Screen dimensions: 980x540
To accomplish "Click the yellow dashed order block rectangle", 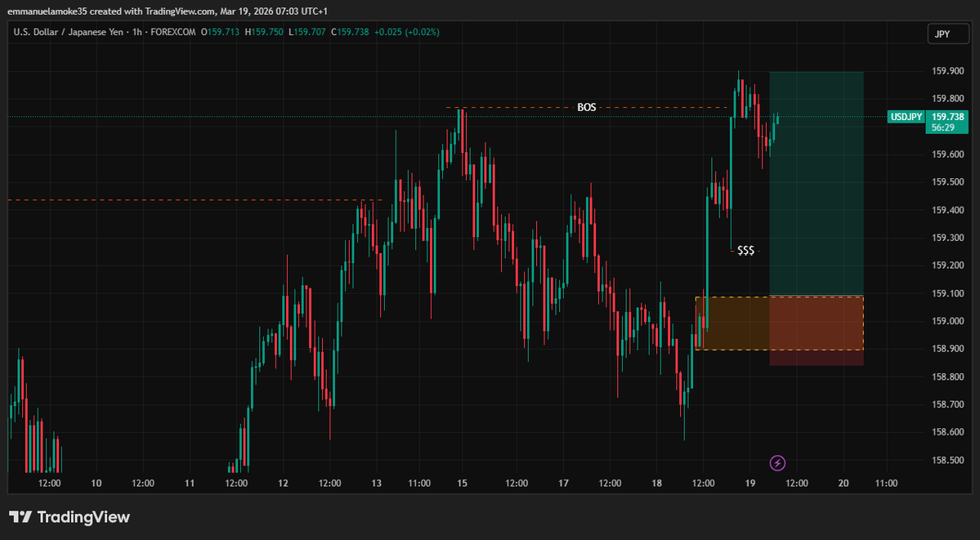I will tap(780, 324).
